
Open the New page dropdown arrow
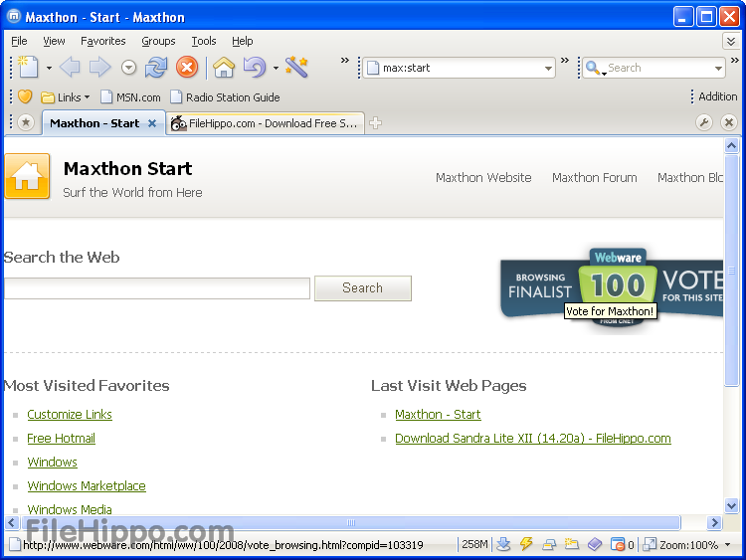(49, 68)
